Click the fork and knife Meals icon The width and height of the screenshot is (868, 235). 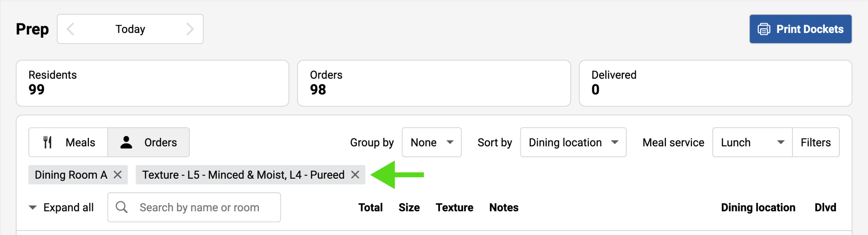pos(48,142)
